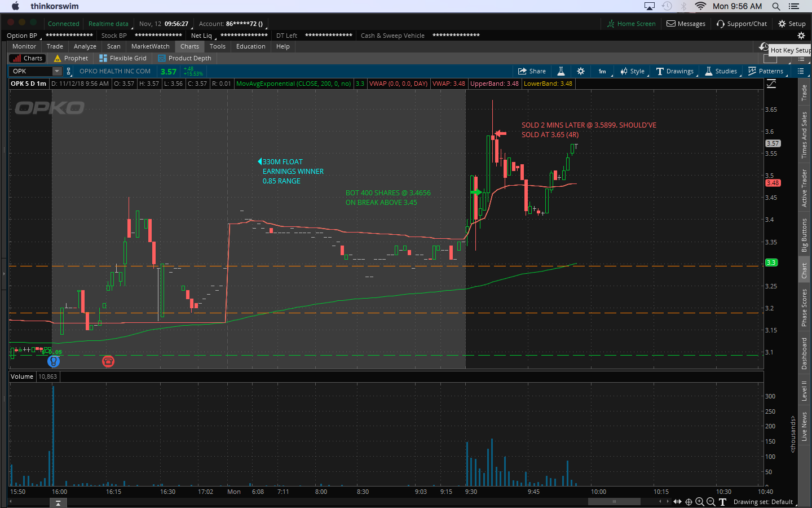812x508 pixels.
Task: Open the Dashboard side panel
Action: point(805,354)
